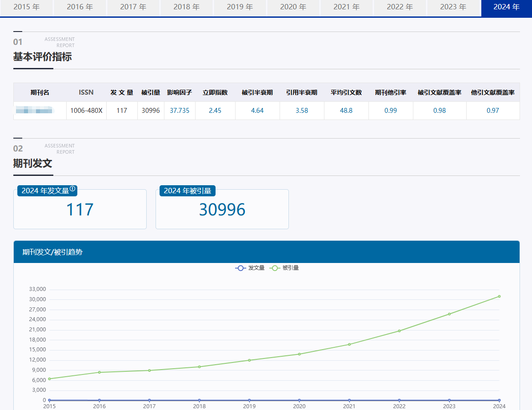Click the impact factor value 37.735

(x=180, y=111)
